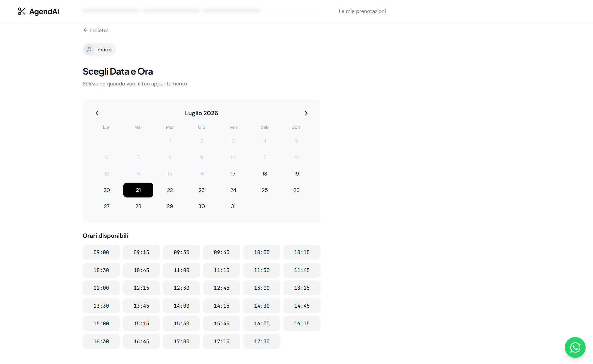Select the 11:45 time slot

pos(302,270)
